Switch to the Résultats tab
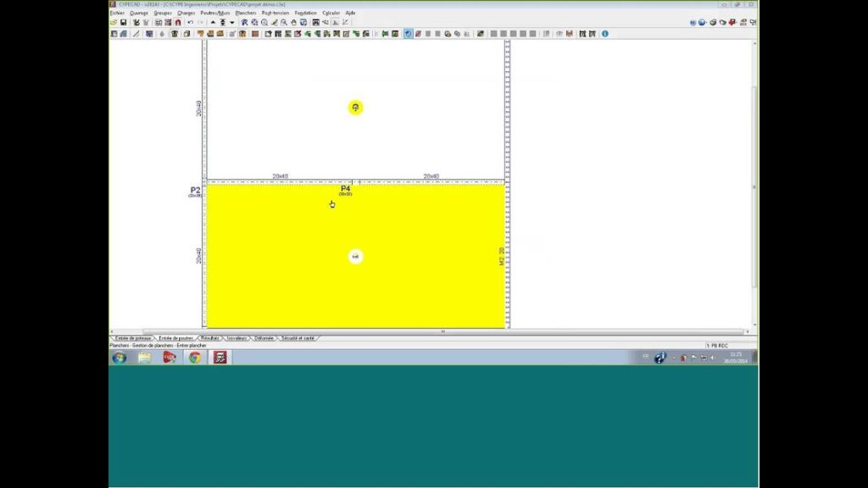The height and width of the screenshot is (488, 868). point(209,338)
